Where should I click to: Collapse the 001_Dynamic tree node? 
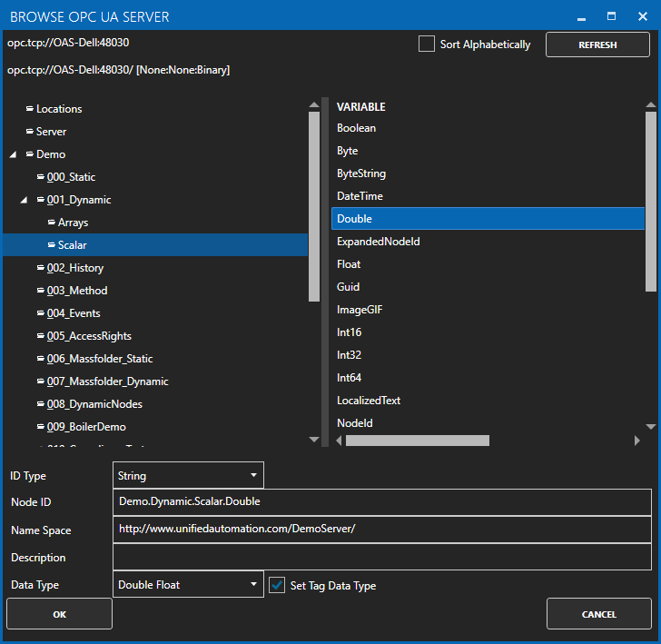[x=25, y=200]
